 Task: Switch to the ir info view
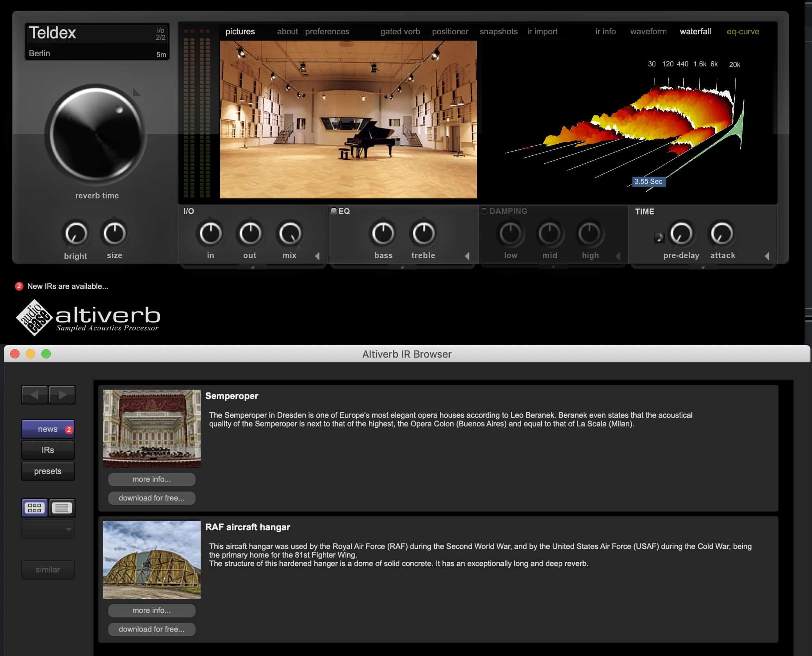pyautogui.click(x=605, y=32)
